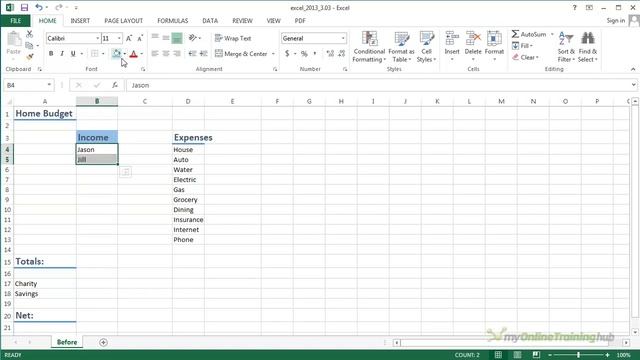
Task: Toggle Center horizontal alignment
Action: pos(166,53)
